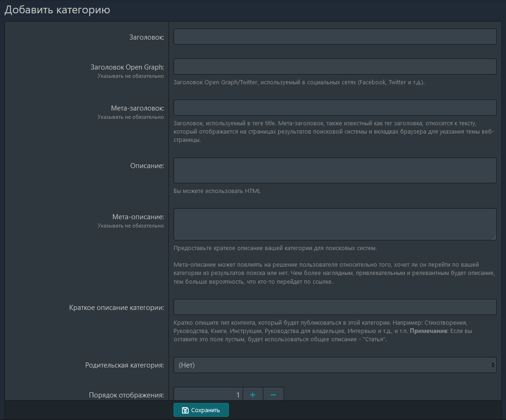Screen dimensions: 506x420
Task: Click into the Заголовок Open Graph field
Action: (x=335, y=66)
